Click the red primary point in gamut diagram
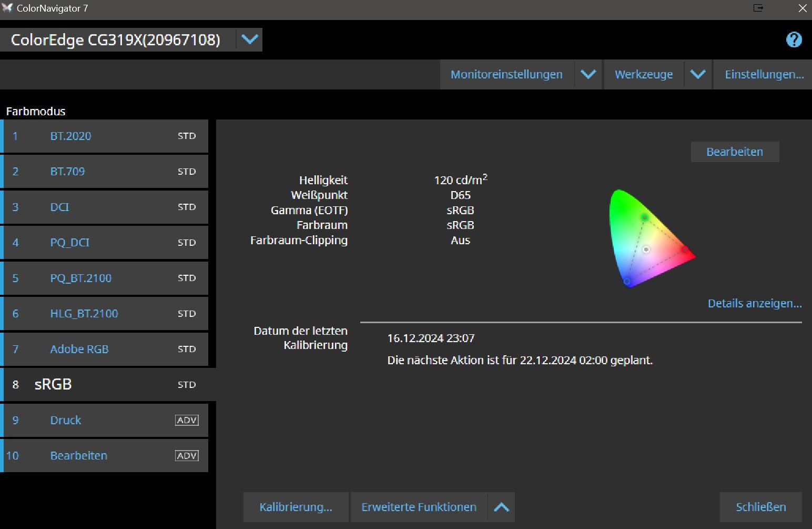 click(685, 249)
